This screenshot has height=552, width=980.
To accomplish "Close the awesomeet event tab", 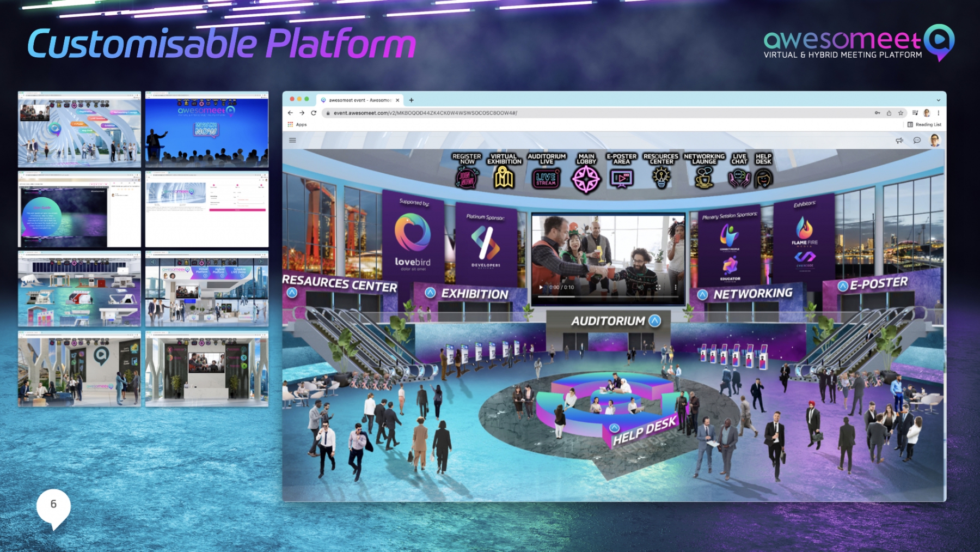I will 397,100.
